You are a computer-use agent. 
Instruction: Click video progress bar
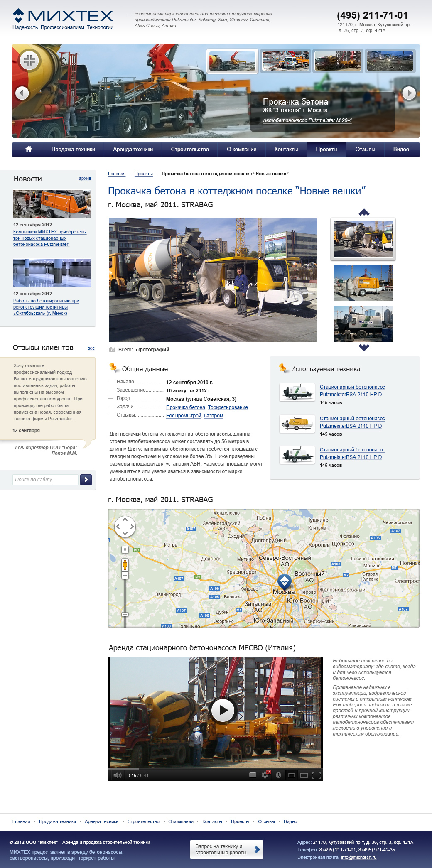tap(215, 769)
